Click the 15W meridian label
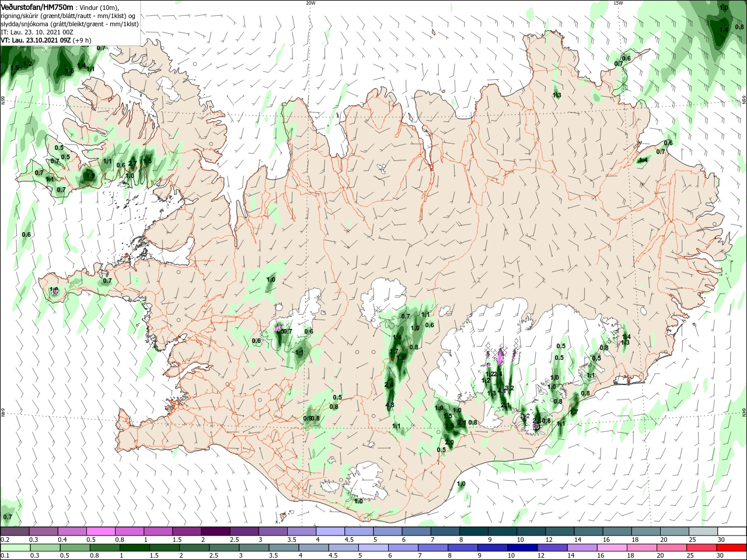This screenshot has height=560, width=747. [618, 3]
